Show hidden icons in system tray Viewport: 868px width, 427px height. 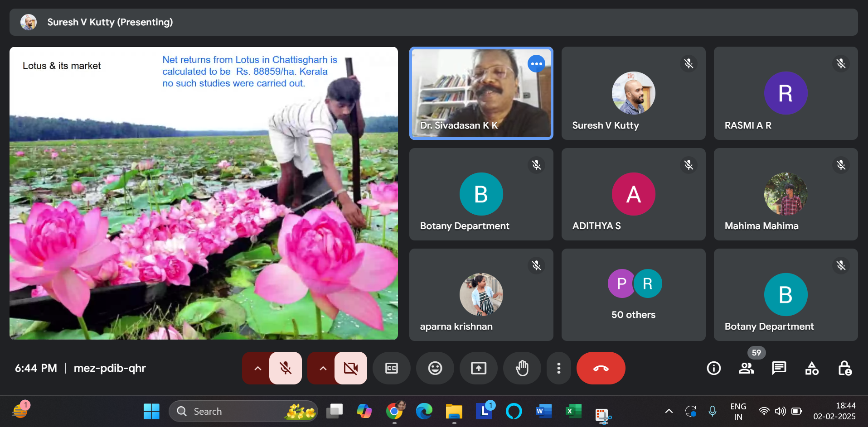coord(669,411)
